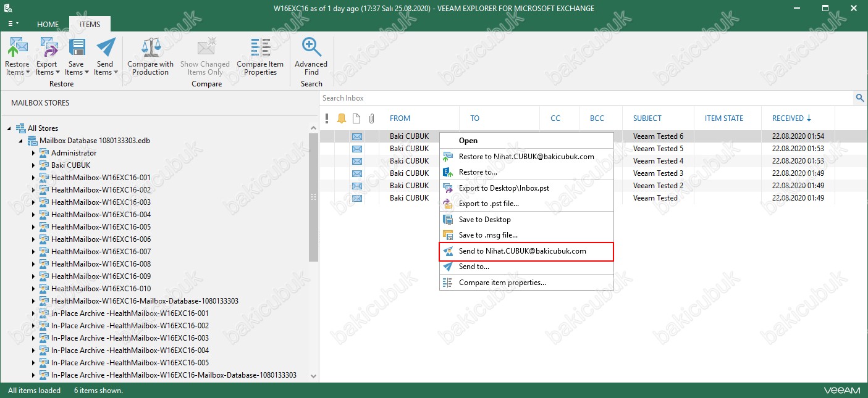Collapse the All Stores tree node
868x398 pixels.
pyautogui.click(x=9, y=128)
